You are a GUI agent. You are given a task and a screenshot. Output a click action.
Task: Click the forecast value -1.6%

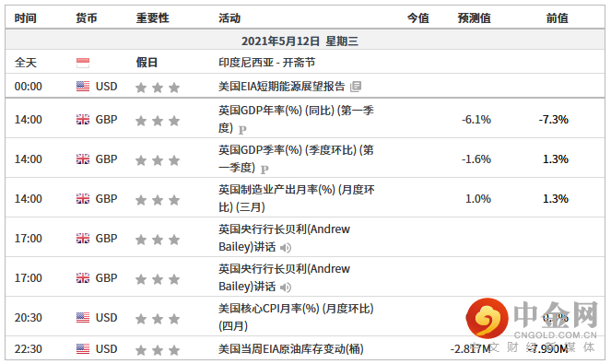[476, 159]
